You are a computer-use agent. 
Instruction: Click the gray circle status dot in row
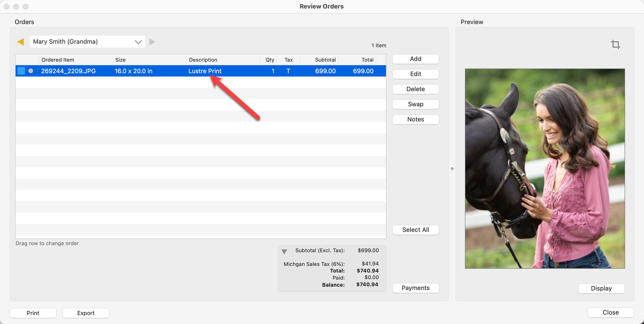[x=31, y=71]
